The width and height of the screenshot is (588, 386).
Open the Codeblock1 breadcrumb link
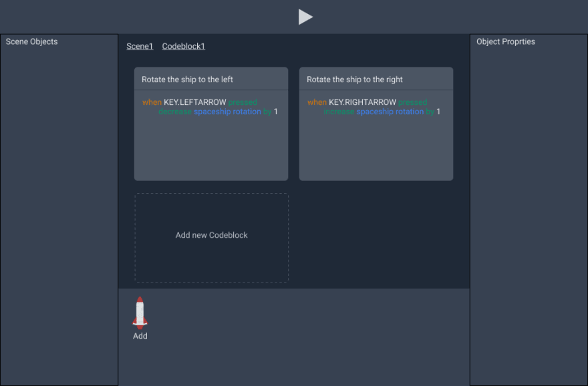pos(183,46)
